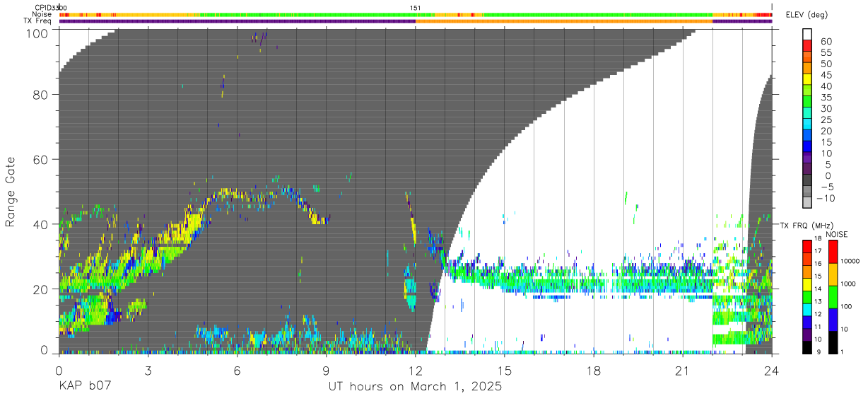Pick the cyan 12–13 TX FRQ legend swatch
868x401 pixels.
click(808, 308)
